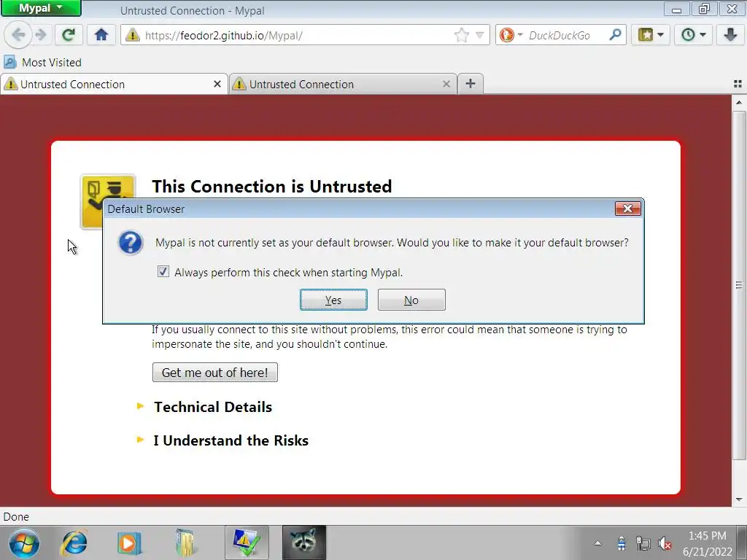Reload the current page
The width and height of the screenshot is (747, 560).
click(69, 35)
